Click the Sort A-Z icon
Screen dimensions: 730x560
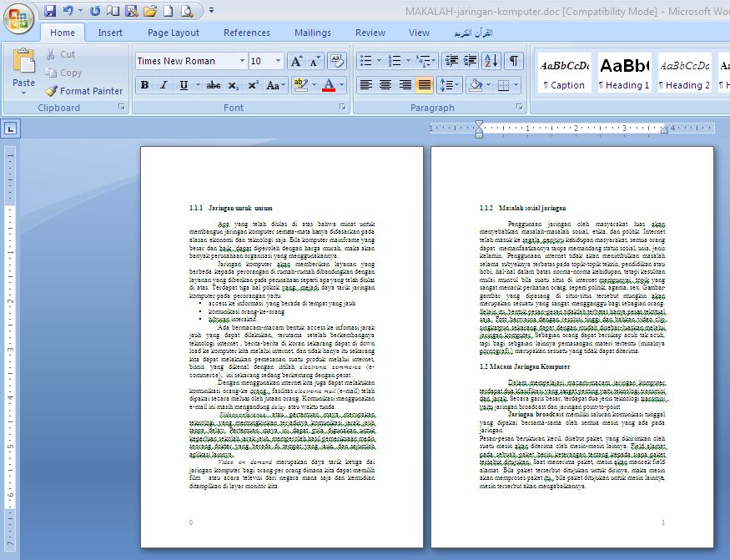tap(491, 61)
